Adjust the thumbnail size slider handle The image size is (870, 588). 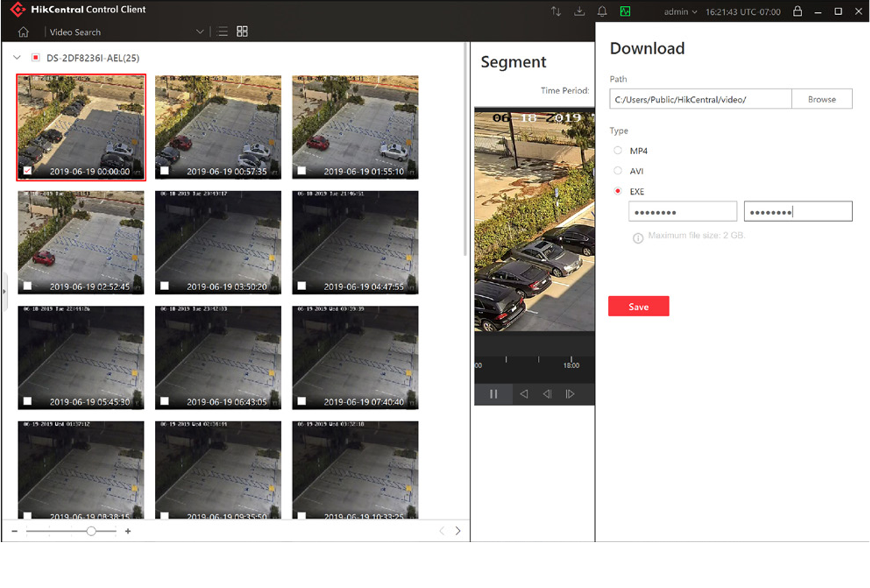[x=92, y=531]
